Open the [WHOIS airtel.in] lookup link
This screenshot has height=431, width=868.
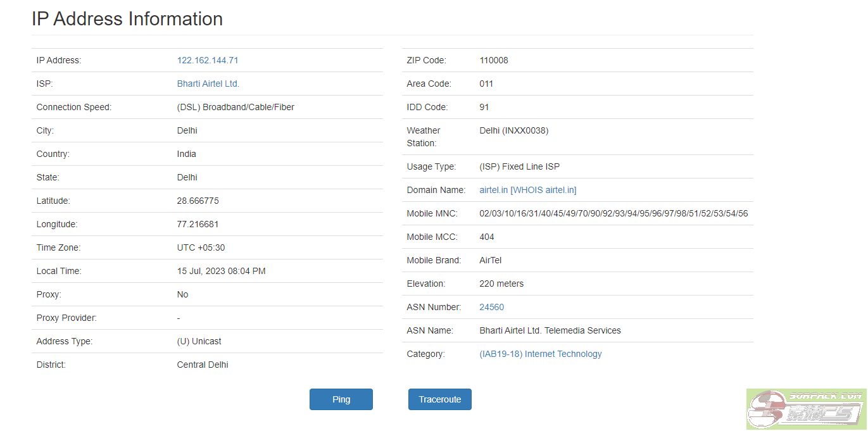pos(544,190)
